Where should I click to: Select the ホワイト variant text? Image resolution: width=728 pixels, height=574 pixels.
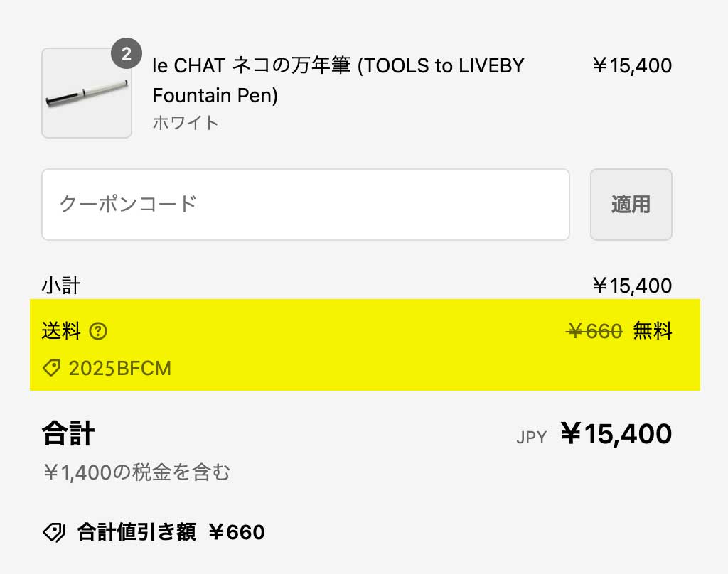pos(186,122)
